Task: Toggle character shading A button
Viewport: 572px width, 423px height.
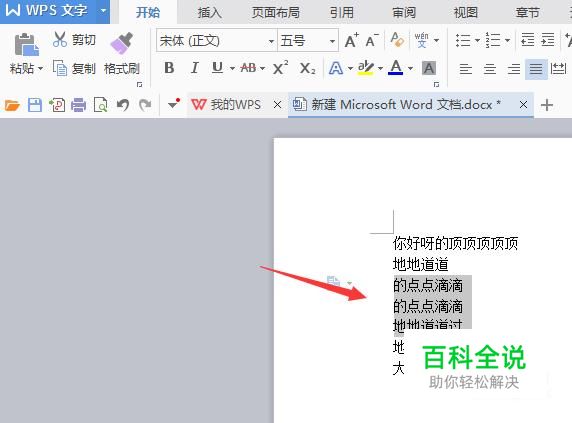Action: (x=429, y=68)
